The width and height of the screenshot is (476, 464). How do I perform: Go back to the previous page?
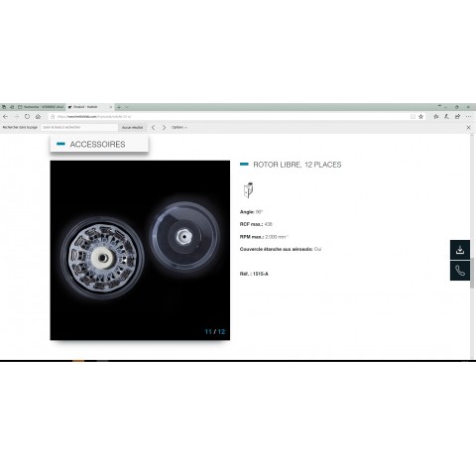coord(5,117)
